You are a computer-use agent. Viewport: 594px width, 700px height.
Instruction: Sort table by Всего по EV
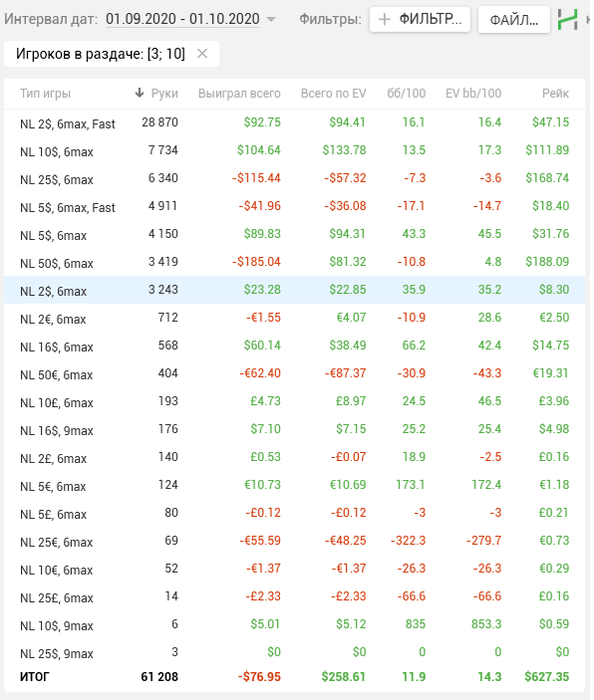click(333, 93)
